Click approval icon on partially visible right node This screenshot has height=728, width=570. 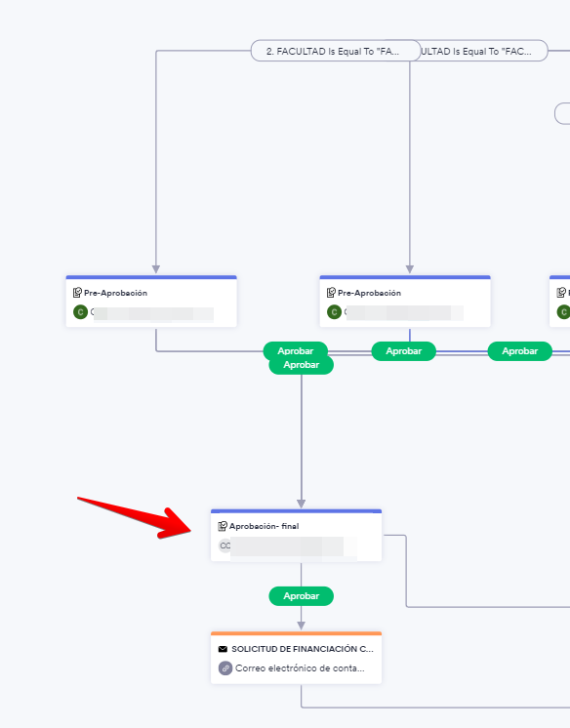(x=560, y=293)
